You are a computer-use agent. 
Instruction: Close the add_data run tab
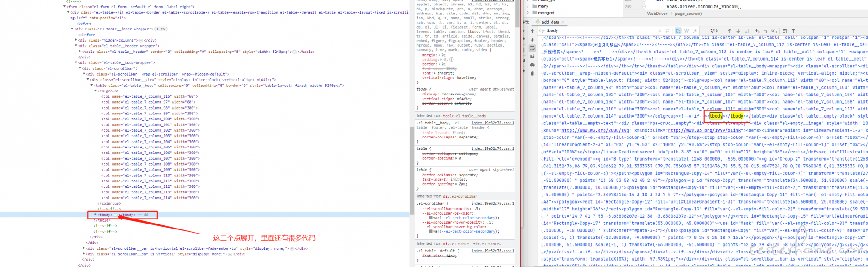[563, 22]
